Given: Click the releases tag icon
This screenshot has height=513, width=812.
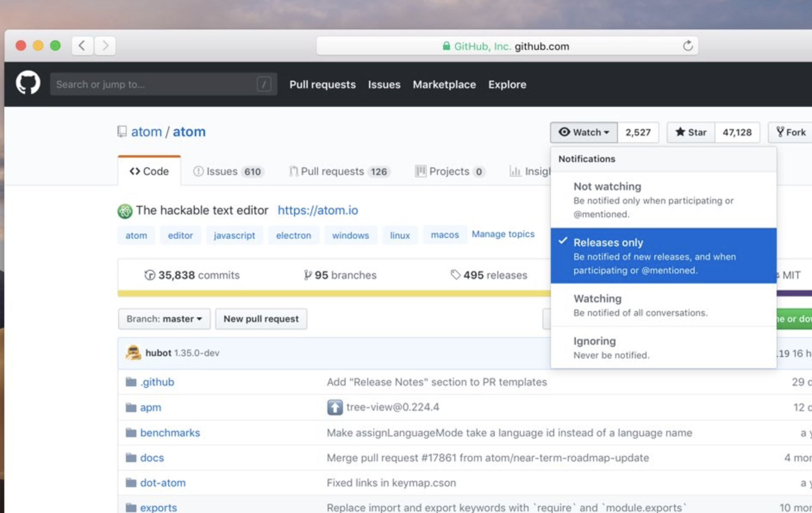Looking at the screenshot, I should point(455,275).
